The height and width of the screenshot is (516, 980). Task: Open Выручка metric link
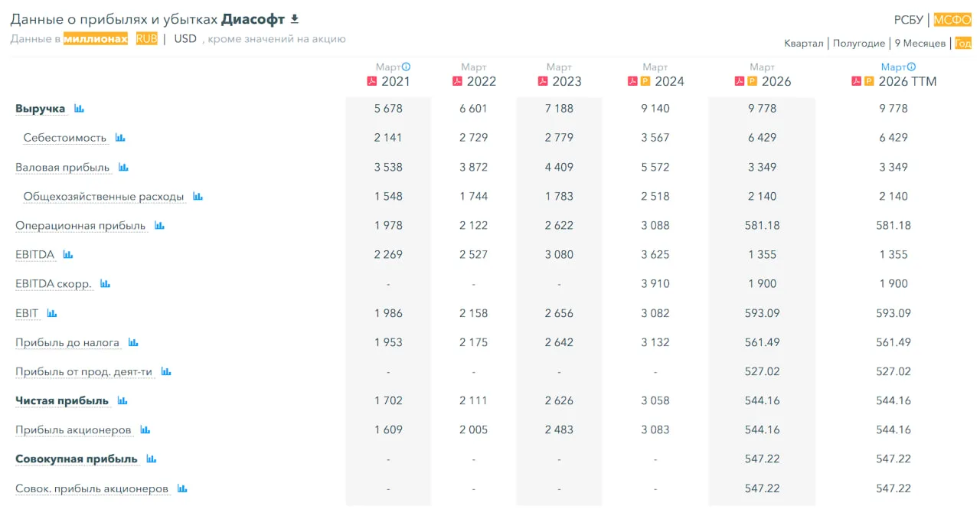(41, 109)
